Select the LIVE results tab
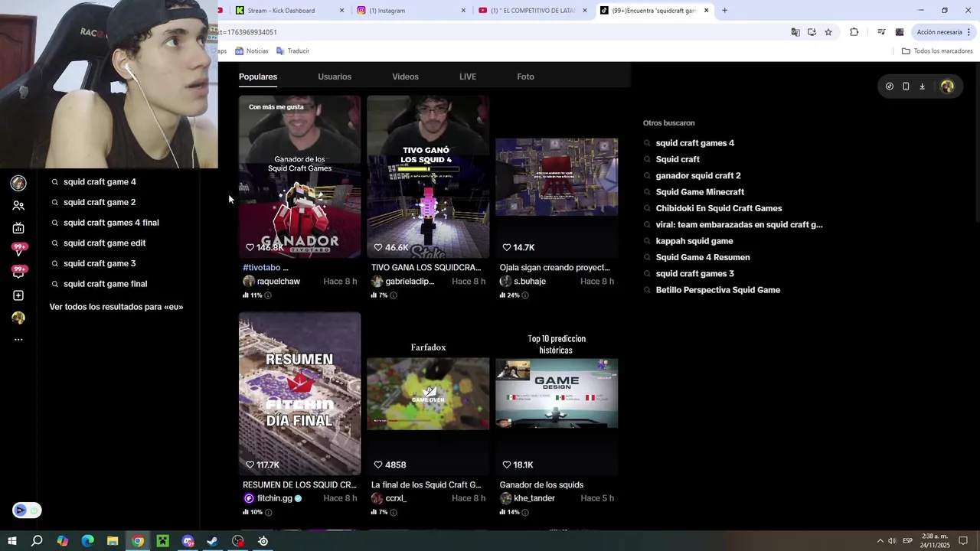 pos(468,77)
